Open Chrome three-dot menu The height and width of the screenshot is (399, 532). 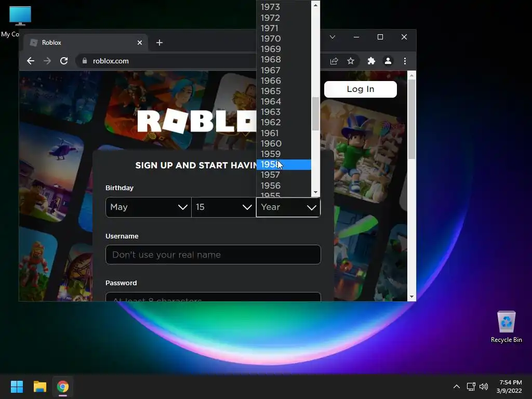405,61
